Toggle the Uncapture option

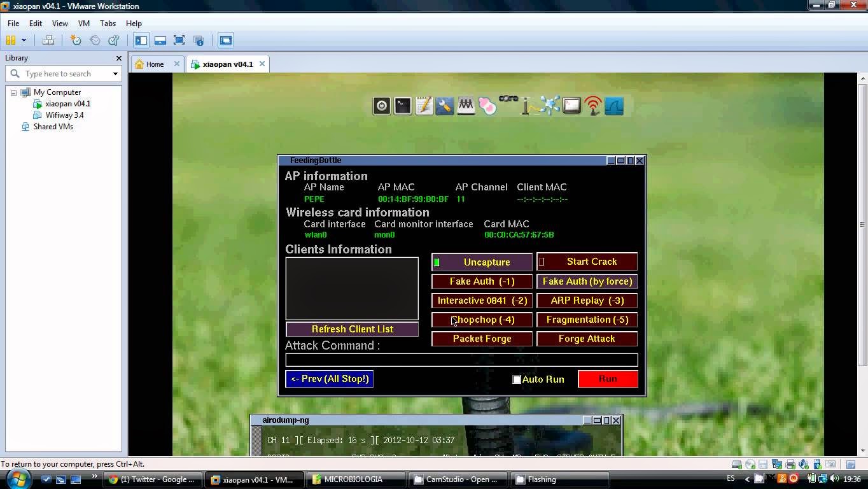[482, 262]
